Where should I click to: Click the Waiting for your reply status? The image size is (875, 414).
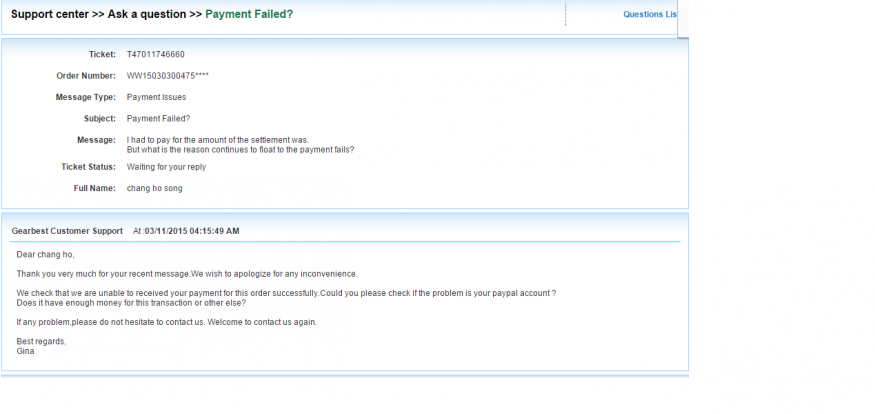[166, 166]
